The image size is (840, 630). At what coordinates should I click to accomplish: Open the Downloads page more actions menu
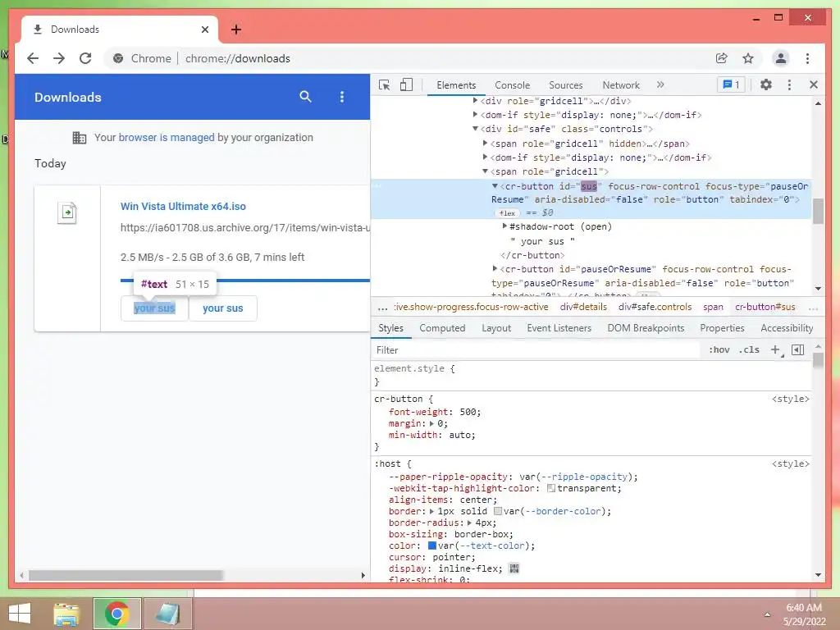342,97
